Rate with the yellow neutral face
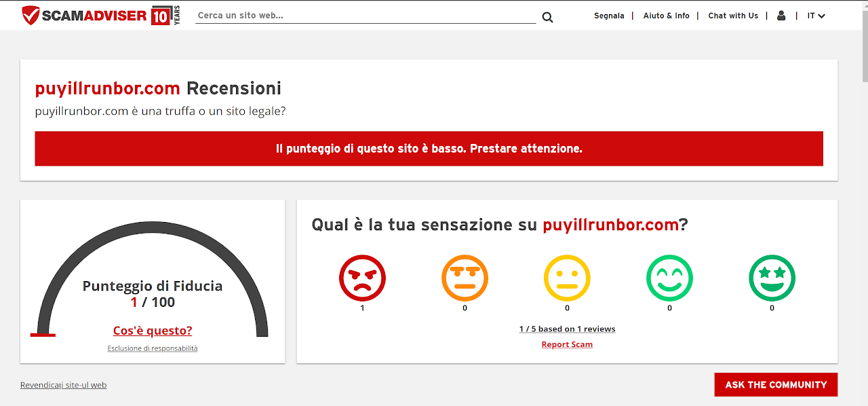 click(x=567, y=278)
